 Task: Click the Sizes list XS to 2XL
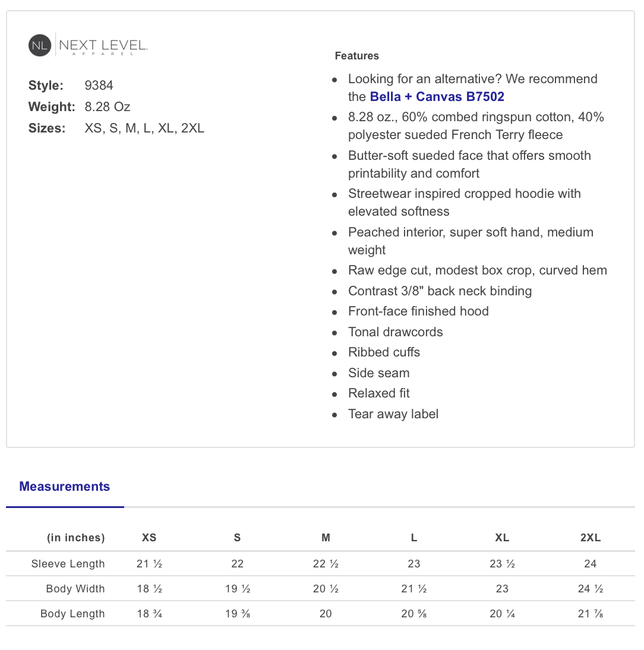144,128
